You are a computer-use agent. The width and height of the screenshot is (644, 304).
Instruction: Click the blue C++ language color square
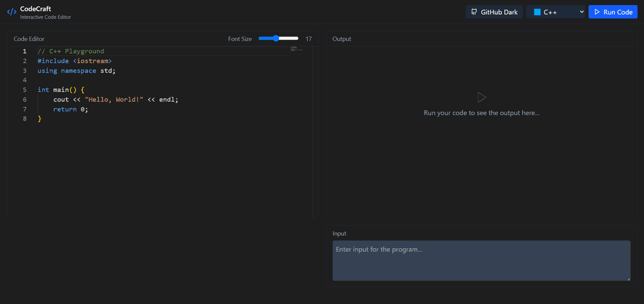[x=537, y=12]
